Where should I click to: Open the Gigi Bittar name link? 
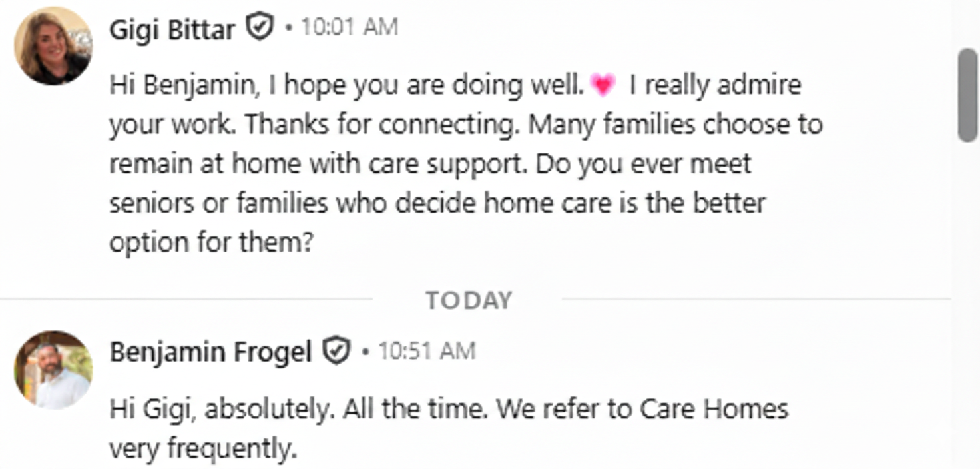point(172,29)
